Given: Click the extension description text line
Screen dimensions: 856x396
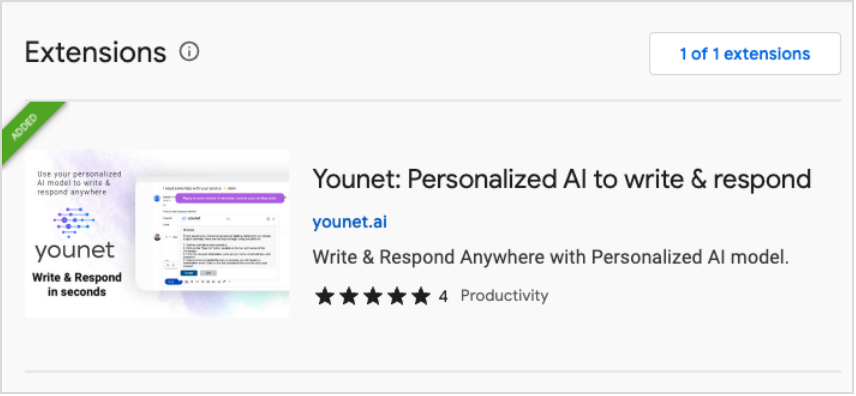Looking at the screenshot, I should point(551,257).
